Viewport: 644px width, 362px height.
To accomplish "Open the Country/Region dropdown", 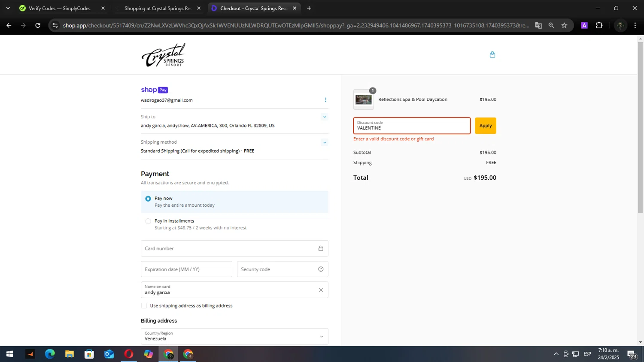I will (234, 336).
